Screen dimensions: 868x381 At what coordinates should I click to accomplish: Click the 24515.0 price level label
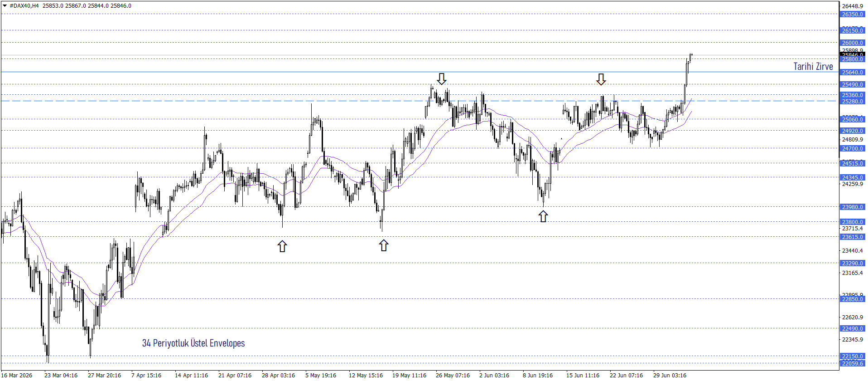(x=853, y=163)
